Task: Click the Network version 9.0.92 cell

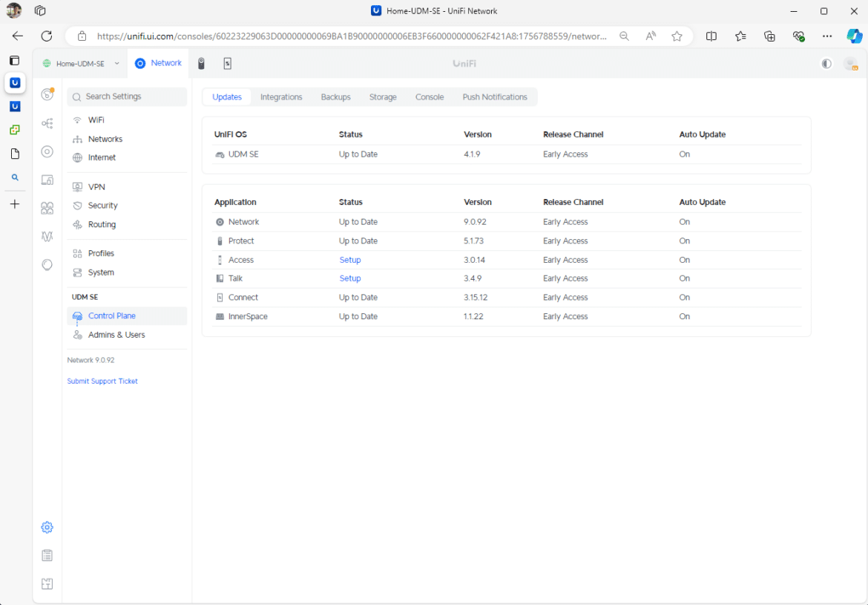Action: (x=474, y=222)
